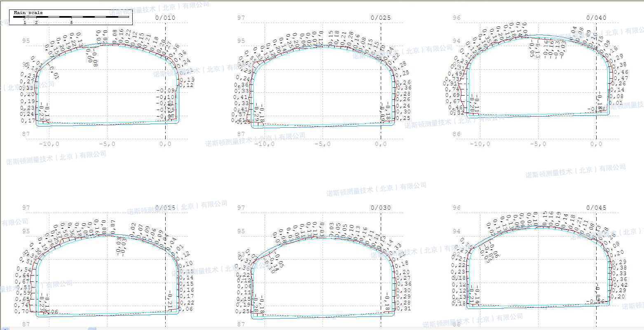This screenshot has width=644, height=330.
Task: Click elevation label 95 in section 0/030
Action: coord(241,231)
